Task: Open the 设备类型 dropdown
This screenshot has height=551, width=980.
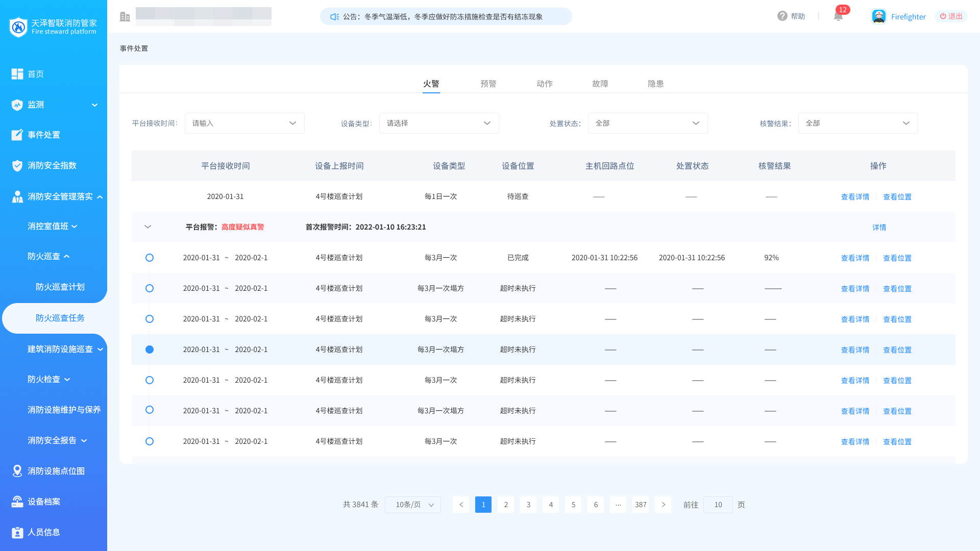Action: [x=438, y=123]
